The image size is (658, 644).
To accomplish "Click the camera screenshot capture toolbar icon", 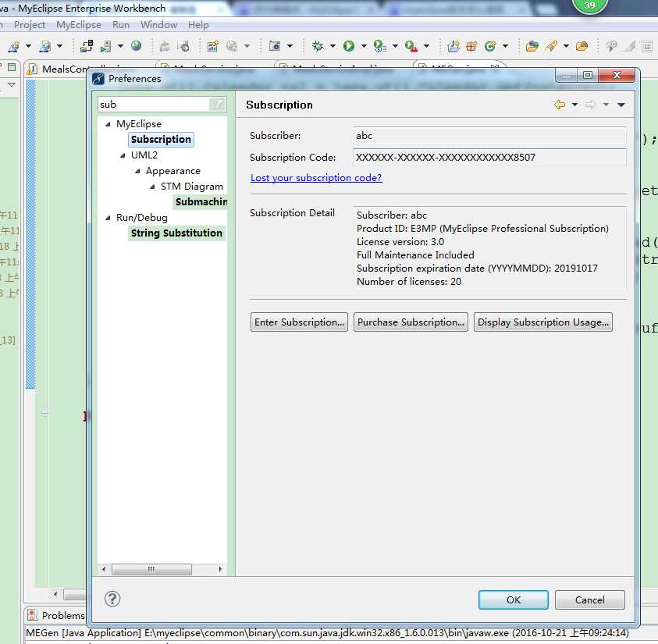I will pyautogui.click(x=275, y=46).
